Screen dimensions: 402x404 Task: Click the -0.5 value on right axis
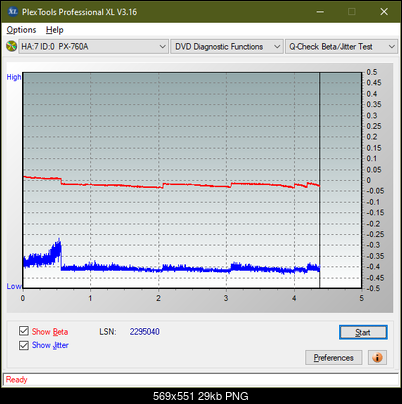pyautogui.click(x=373, y=288)
